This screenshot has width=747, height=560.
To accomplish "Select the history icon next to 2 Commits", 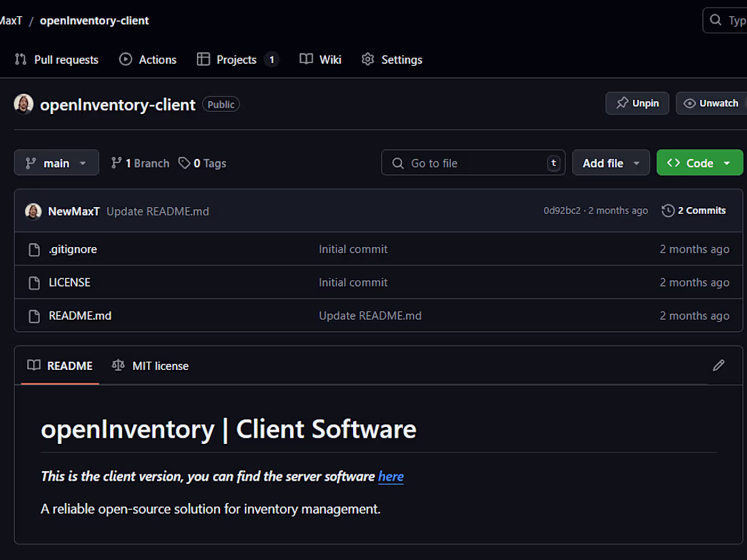I will (667, 210).
